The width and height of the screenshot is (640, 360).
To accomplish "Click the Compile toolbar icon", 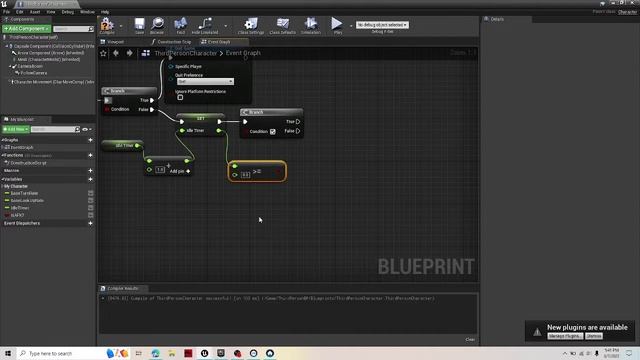I will (x=107, y=25).
